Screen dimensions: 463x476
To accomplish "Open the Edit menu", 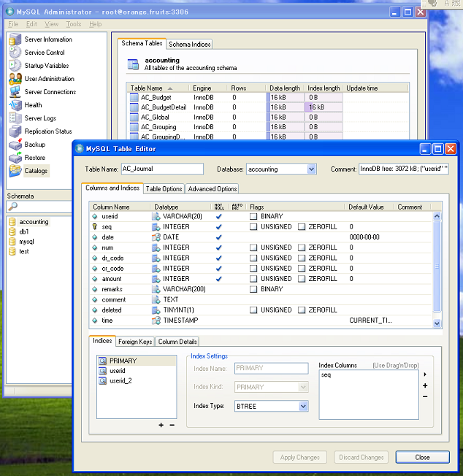I will 31,24.
